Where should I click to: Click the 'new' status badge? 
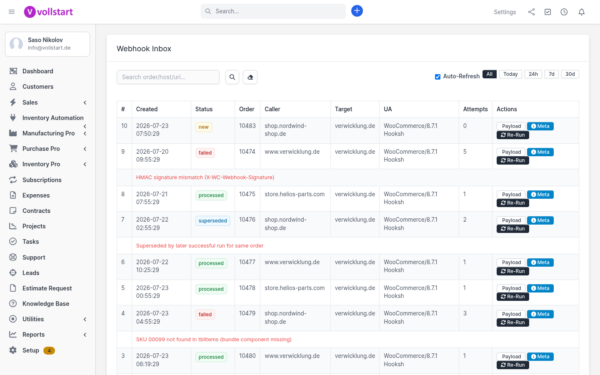204,127
